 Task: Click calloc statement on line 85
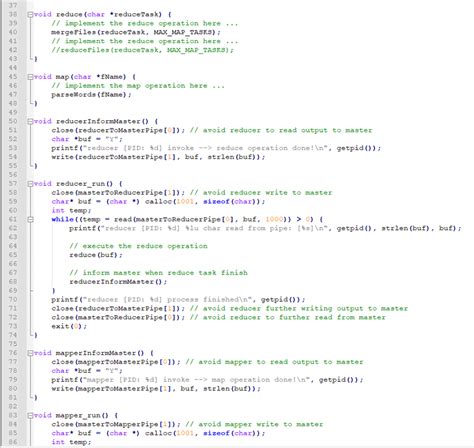[158, 433]
